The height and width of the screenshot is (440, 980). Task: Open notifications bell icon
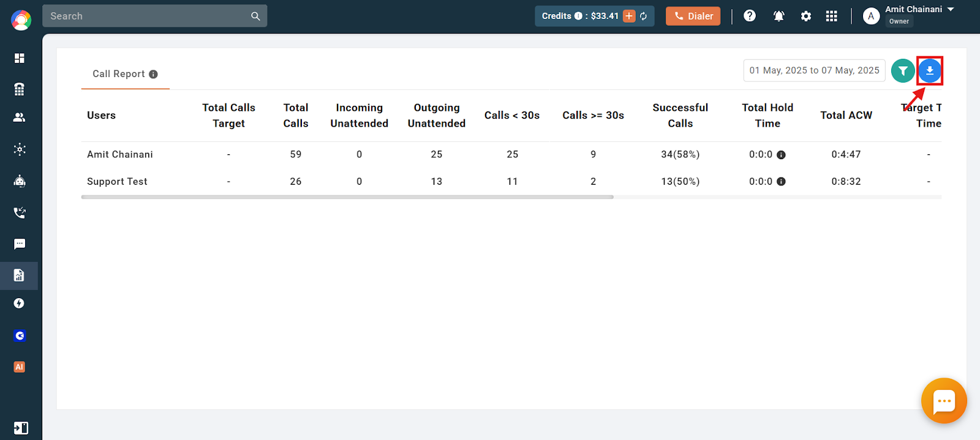click(778, 17)
